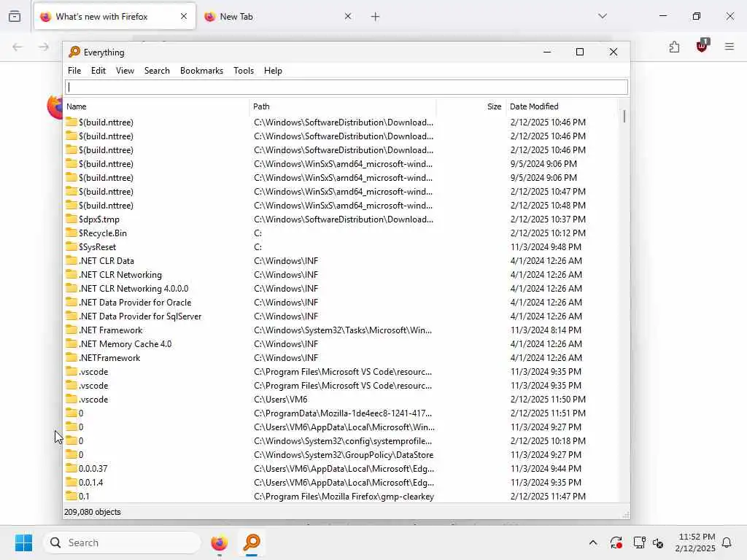Select the 0.0.1.4 folder icon
The image size is (747, 560).
coord(71,482)
